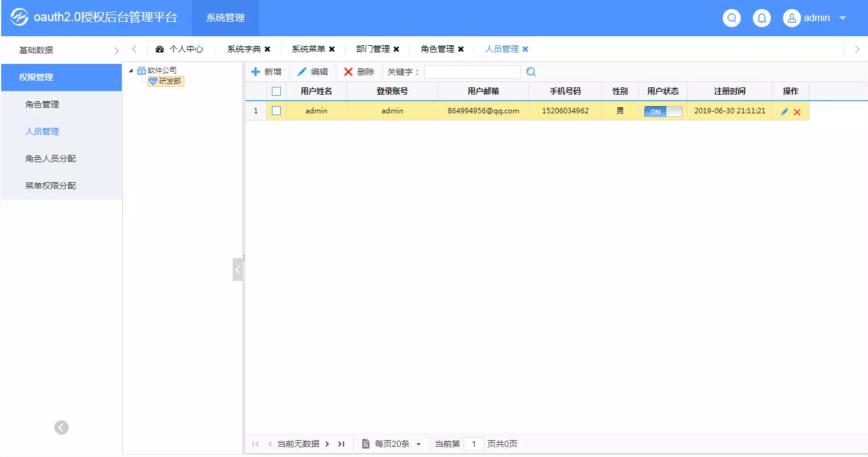Image resolution: width=868 pixels, height=457 pixels.
Task: Click the search magnifier icon in header
Action: 732,18
